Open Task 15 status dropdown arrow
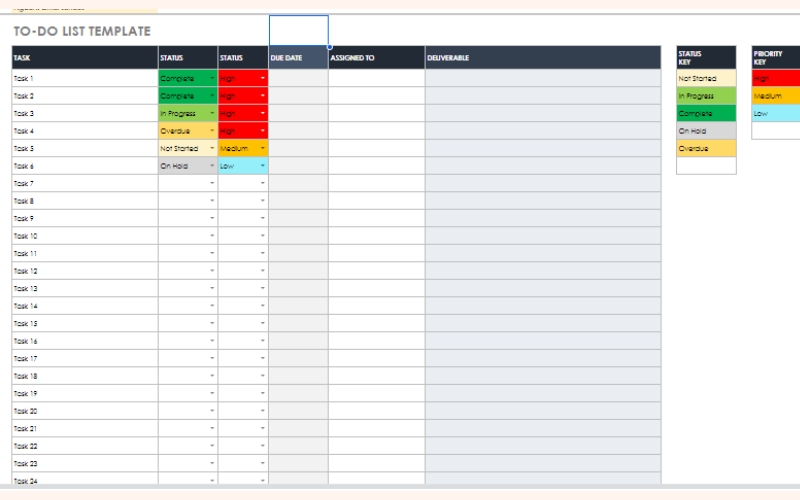This screenshot has width=800, height=500. click(212, 323)
